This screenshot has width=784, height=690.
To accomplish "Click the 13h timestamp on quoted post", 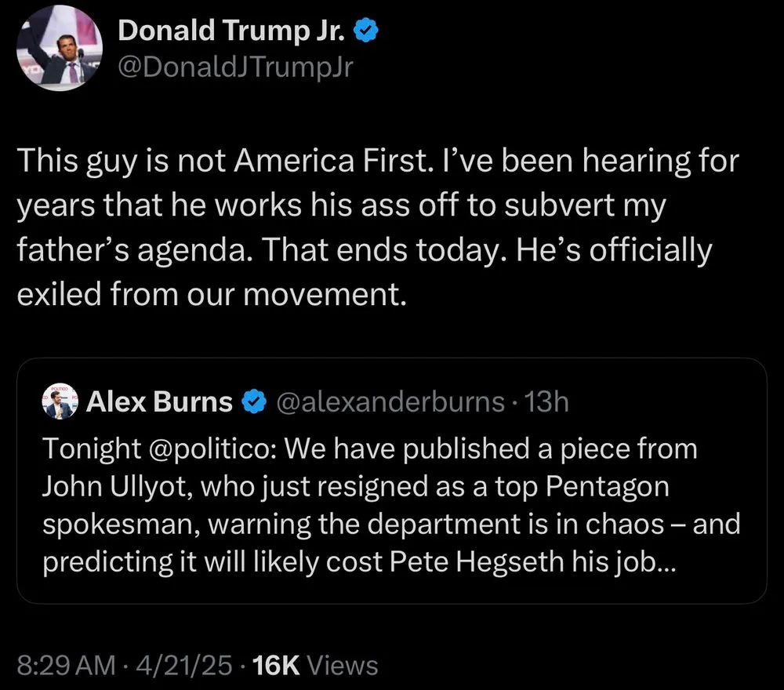I will click(x=546, y=402).
